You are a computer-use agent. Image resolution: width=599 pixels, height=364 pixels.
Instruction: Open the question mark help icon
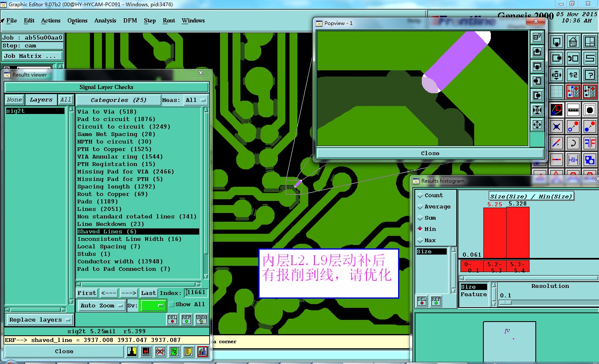tap(590, 75)
